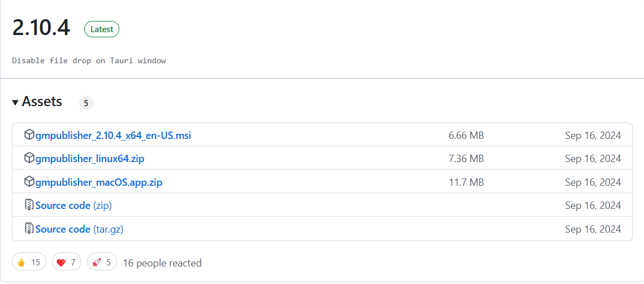Download gmpublisher_2.10.4_x64_en-US.msi
Screen dimensions: 644x284
pos(114,136)
